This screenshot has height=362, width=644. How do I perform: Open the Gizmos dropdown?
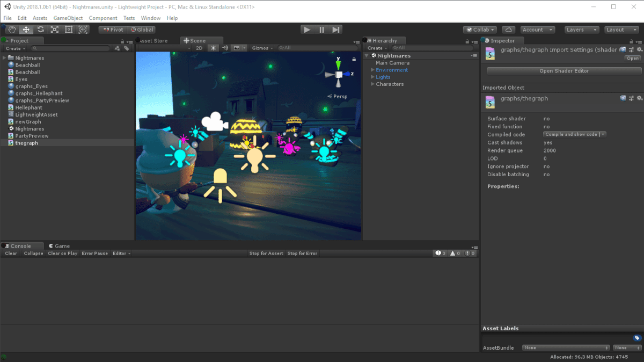coord(262,48)
